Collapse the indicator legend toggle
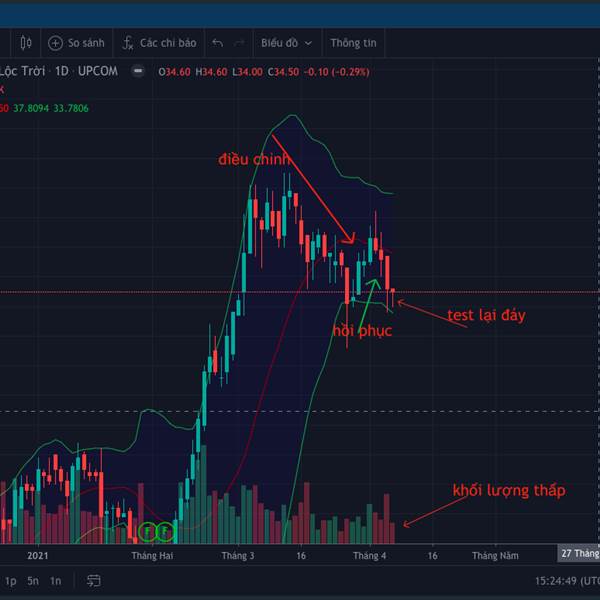 click(138, 71)
